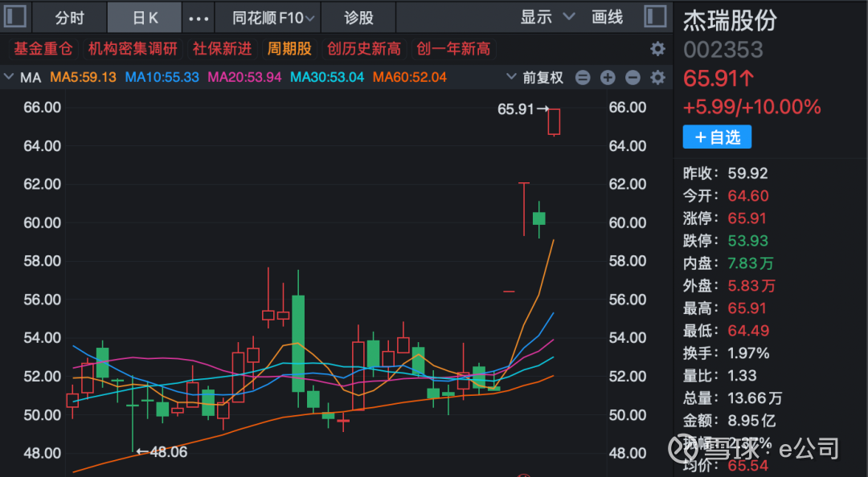This screenshot has height=477, width=868.
Task: Click the latest red limit-up candlestick
Action: (554, 122)
